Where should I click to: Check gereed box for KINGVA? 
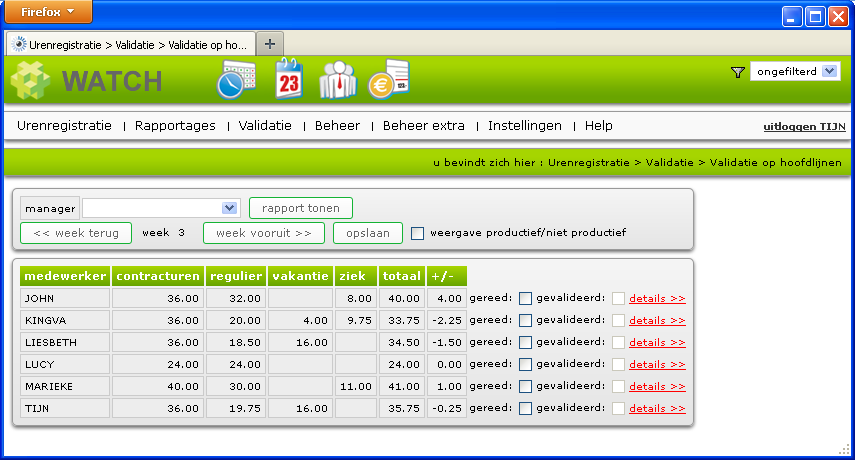tap(525, 320)
